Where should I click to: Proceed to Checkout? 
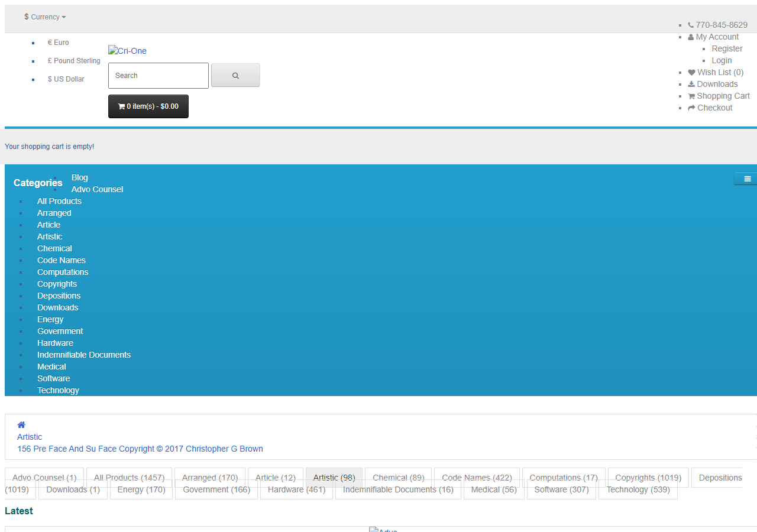tap(710, 108)
